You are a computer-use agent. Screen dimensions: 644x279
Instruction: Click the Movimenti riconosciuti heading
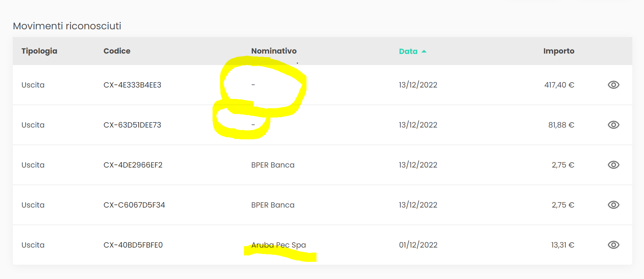(x=67, y=26)
